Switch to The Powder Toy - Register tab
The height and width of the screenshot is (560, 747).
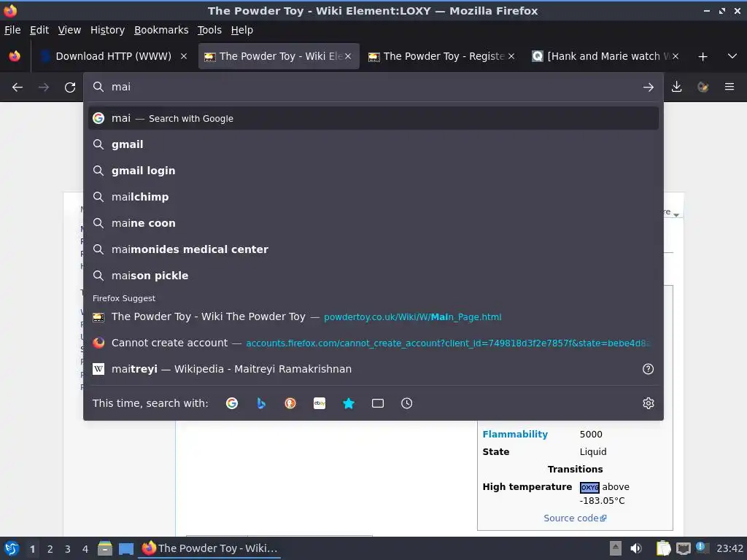[443, 56]
